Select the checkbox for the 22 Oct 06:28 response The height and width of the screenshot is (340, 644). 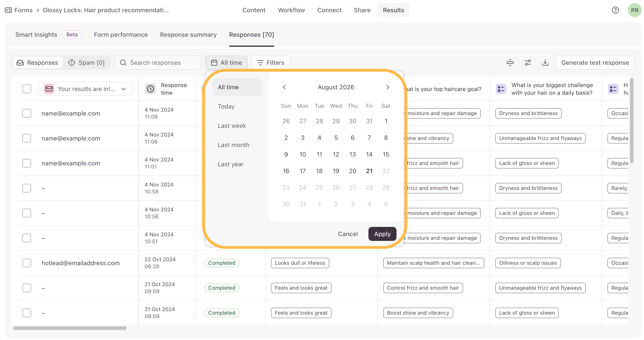click(x=27, y=263)
